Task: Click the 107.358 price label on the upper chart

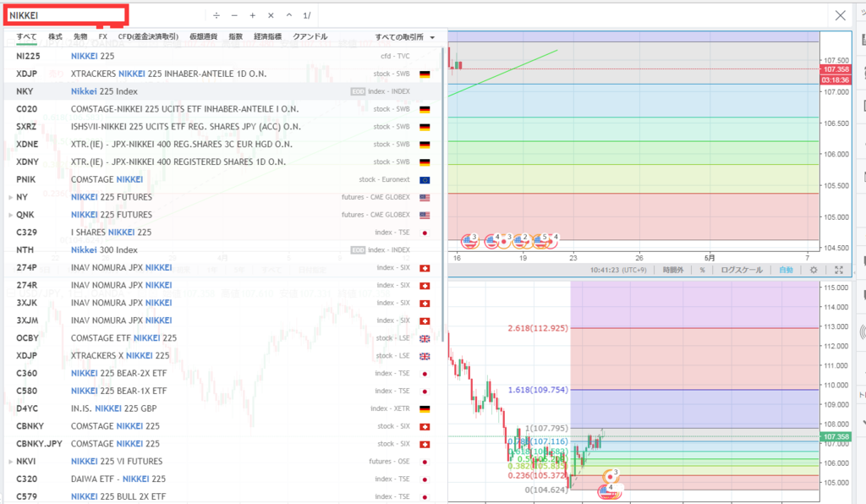Action: (836, 69)
